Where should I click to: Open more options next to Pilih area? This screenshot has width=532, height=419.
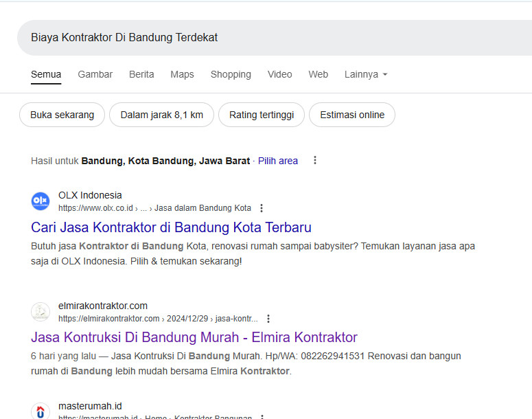315,160
